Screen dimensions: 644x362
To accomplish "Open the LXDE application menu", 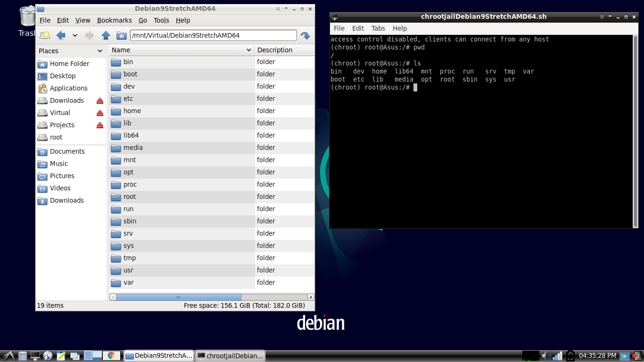I will click(8, 356).
